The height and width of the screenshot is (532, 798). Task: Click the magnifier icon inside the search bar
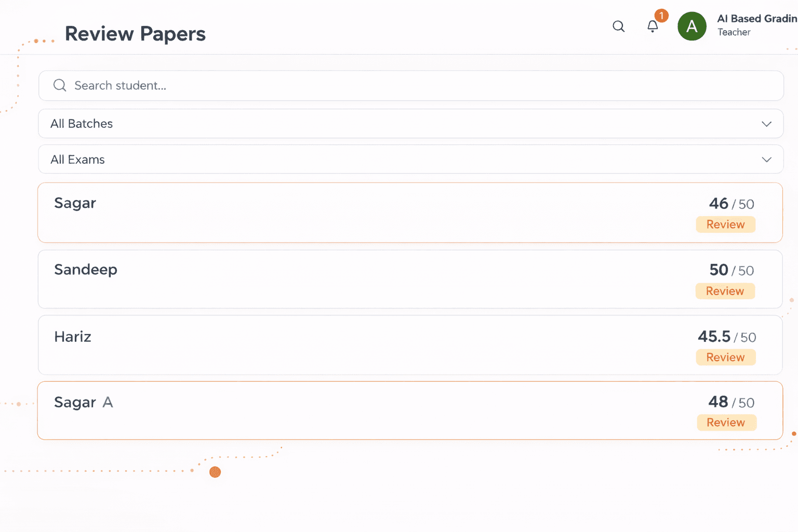(59, 85)
